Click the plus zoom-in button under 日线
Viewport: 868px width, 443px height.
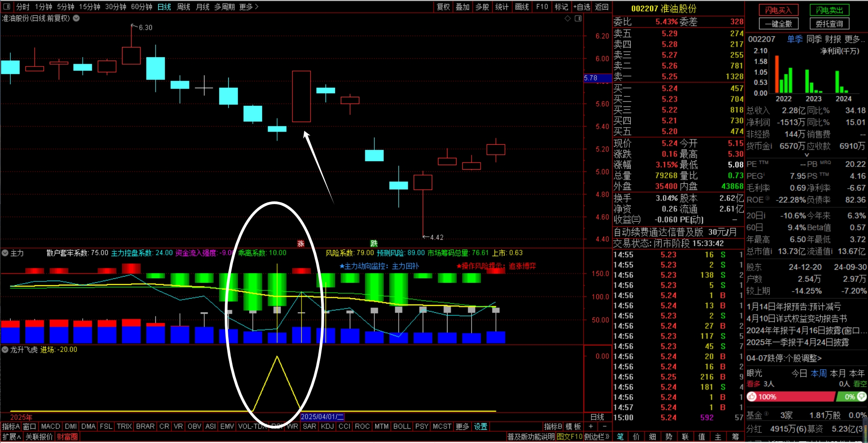tap(591, 426)
